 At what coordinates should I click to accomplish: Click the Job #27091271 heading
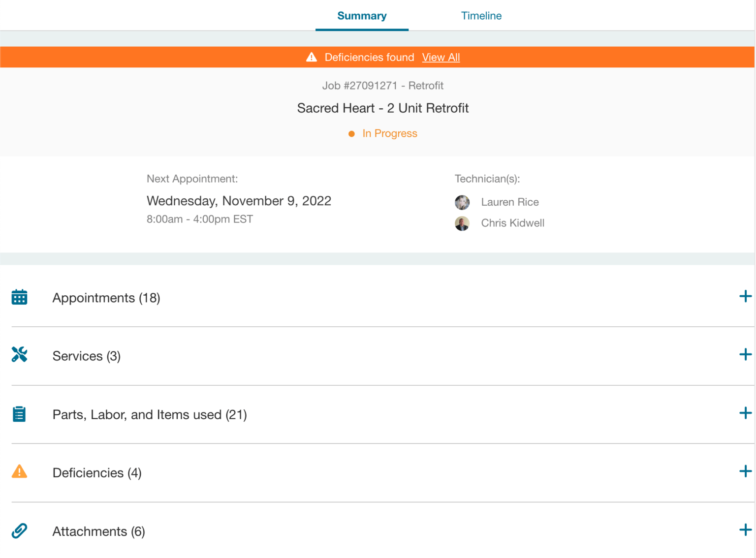point(383,85)
